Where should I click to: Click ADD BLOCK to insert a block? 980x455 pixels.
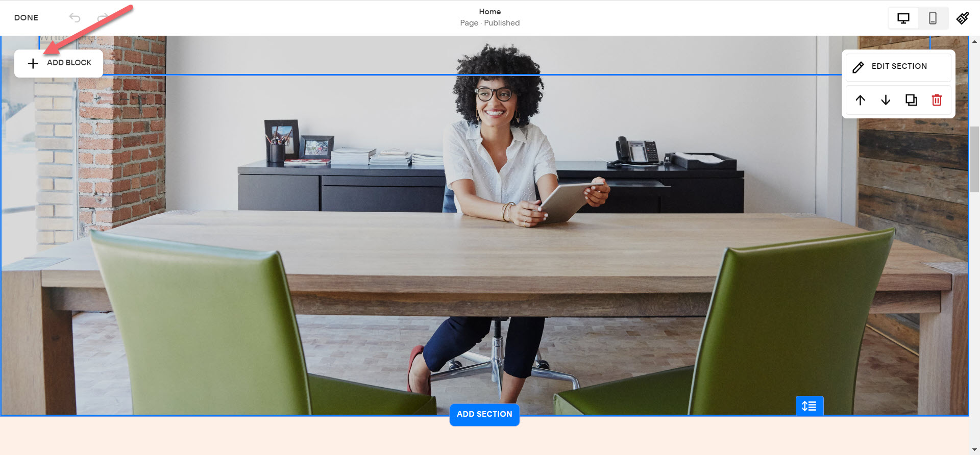pyautogui.click(x=59, y=63)
